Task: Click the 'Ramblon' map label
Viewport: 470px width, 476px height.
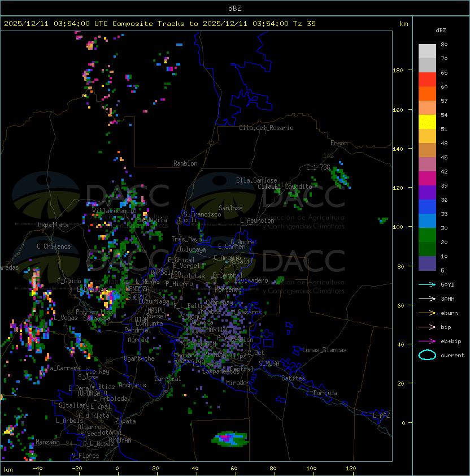Action: click(x=185, y=163)
